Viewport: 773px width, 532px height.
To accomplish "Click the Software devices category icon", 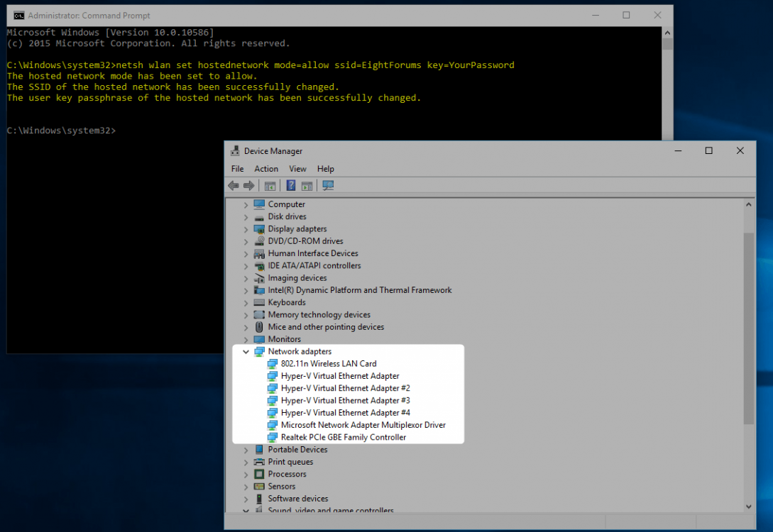I will tap(259, 499).
